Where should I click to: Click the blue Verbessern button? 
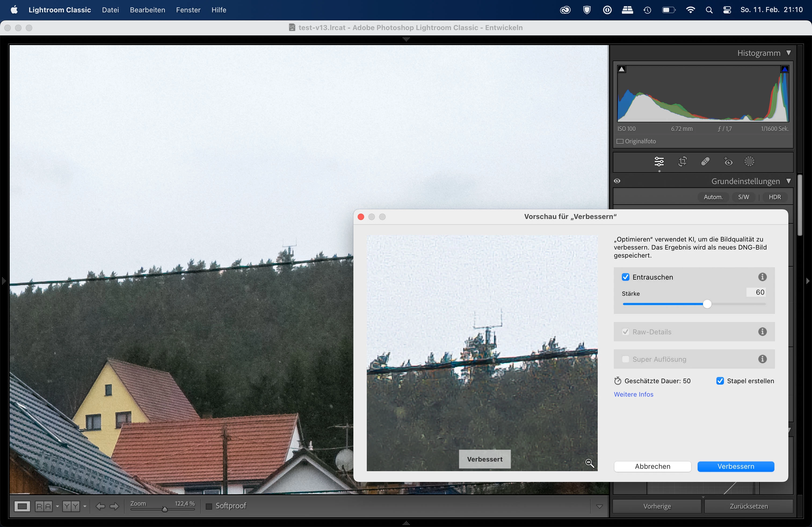pyautogui.click(x=735, y=466)
